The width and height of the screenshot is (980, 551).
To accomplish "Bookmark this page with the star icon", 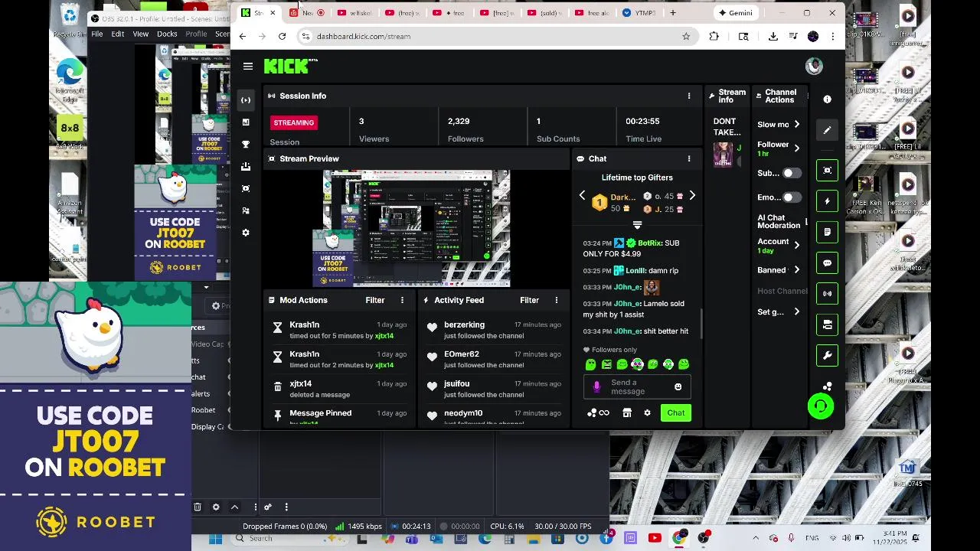I will point(686,36).
